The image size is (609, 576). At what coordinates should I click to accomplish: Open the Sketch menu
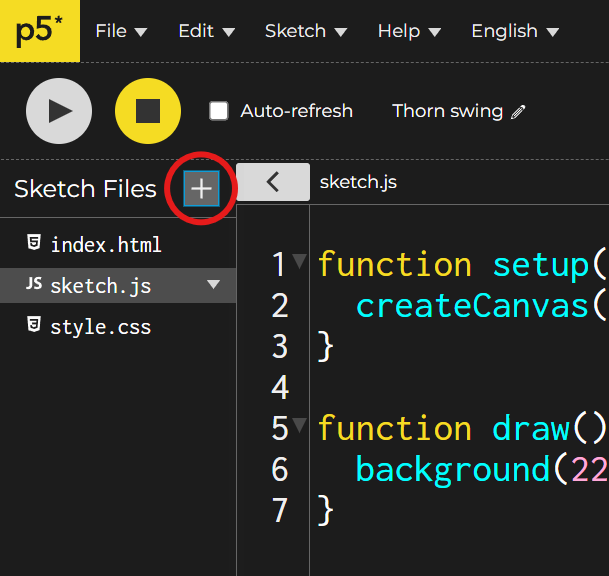[305, 31]
